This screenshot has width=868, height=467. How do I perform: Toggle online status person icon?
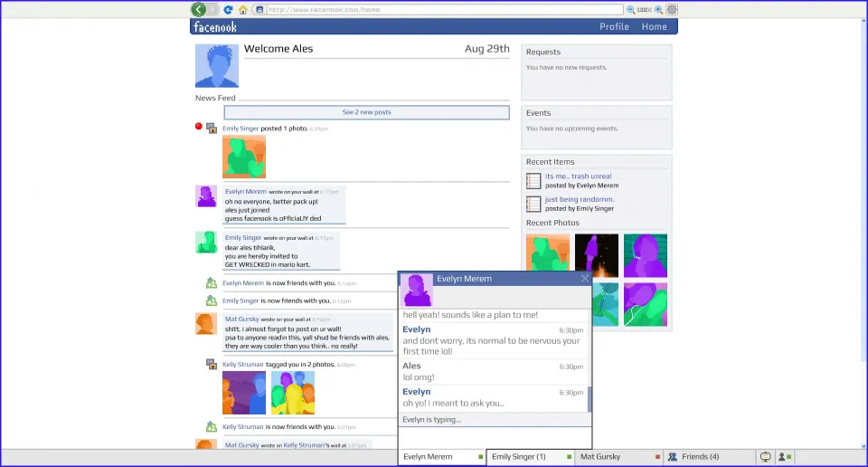[785, 457]
